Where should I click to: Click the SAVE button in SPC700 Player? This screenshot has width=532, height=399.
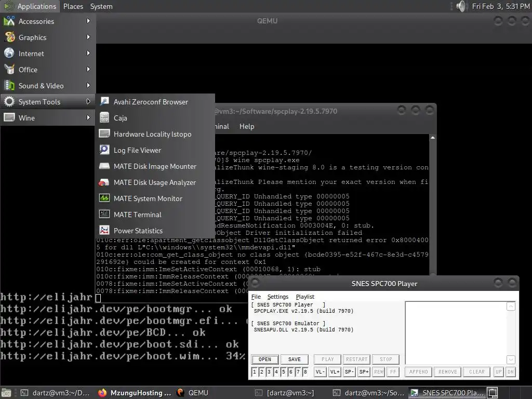tap(294, 360)
